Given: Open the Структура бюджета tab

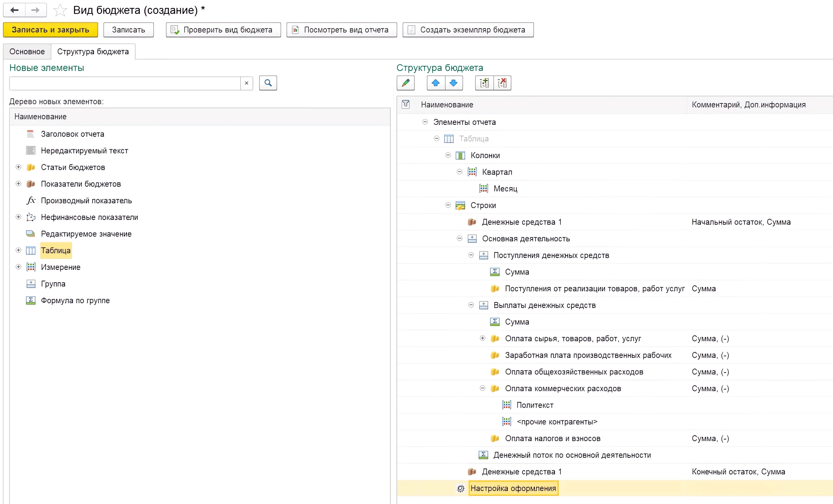Looking at the screenshot, I should 93,51.
